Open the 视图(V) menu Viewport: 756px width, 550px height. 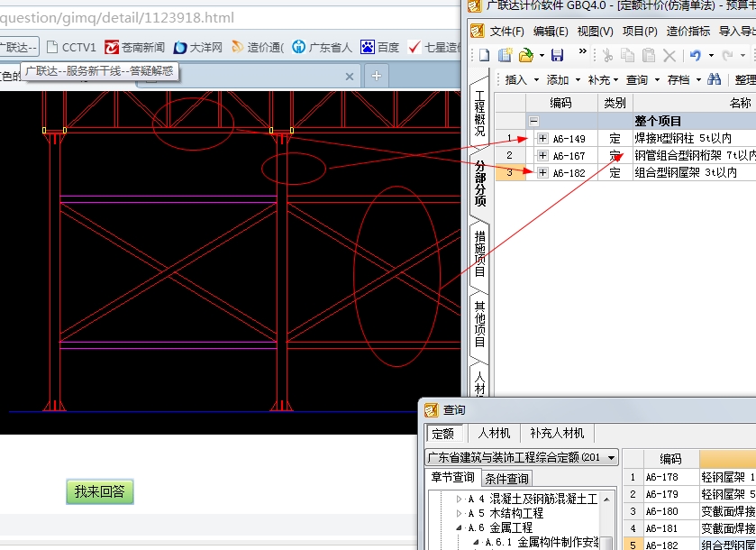coord(595,32)
